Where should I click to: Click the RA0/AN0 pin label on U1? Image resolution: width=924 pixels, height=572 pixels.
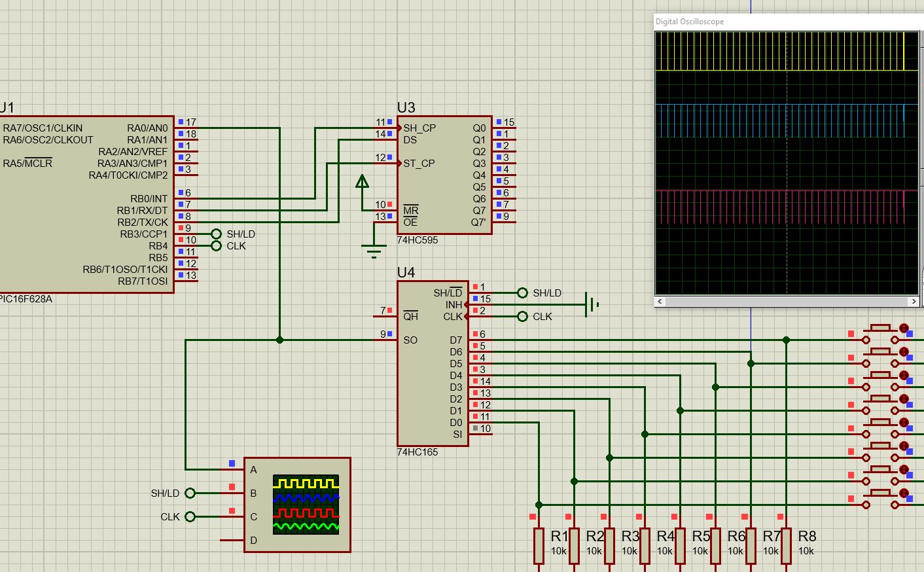147,128
